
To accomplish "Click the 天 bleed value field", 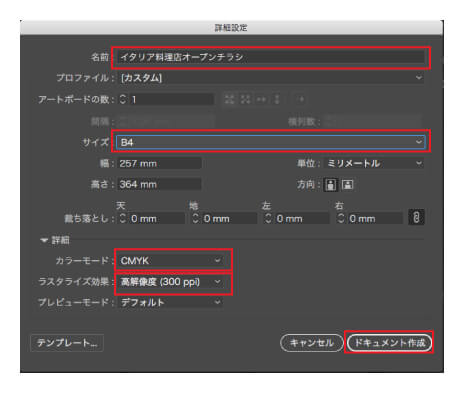I will tap(157, 218).
